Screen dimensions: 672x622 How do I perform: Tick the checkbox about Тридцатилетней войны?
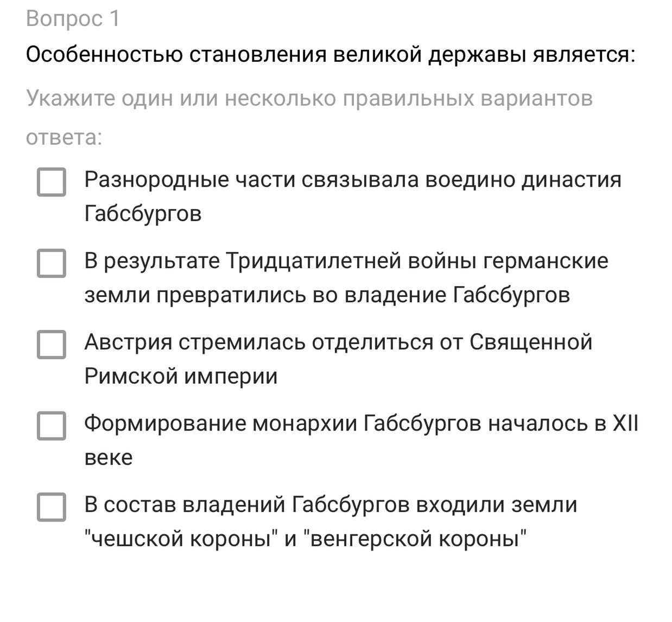click(x=52, y=263)
